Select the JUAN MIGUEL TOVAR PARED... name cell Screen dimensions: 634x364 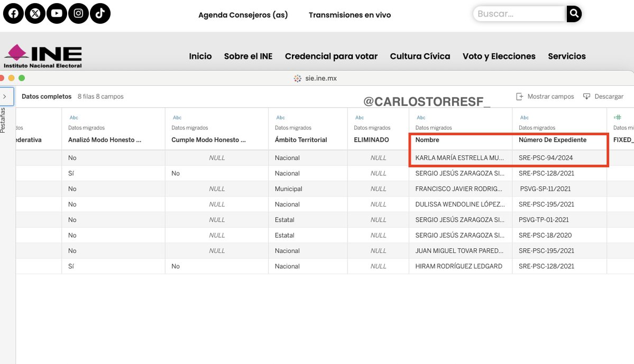[460, 251]
